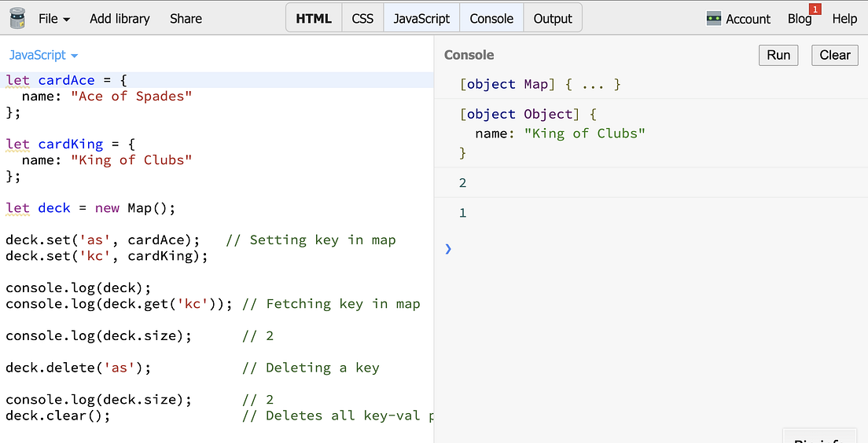
Task: Click the "King of Clubs" console value
Action: click(585, 134)
